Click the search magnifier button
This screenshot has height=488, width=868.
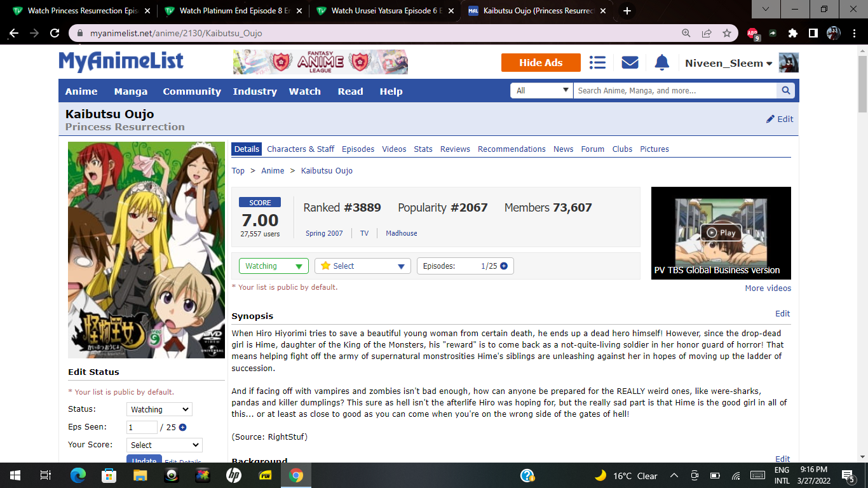coord(786,91)
